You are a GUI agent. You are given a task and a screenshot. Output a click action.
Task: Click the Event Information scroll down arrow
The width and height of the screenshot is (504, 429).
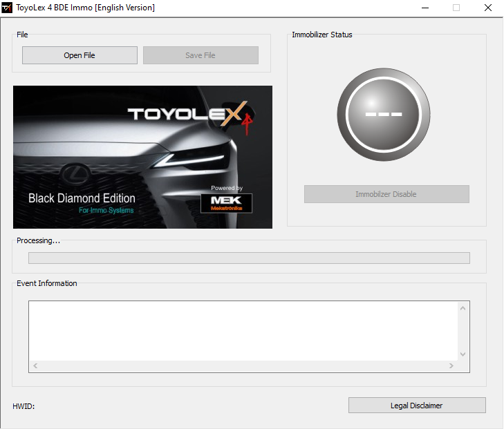[463, 354]
